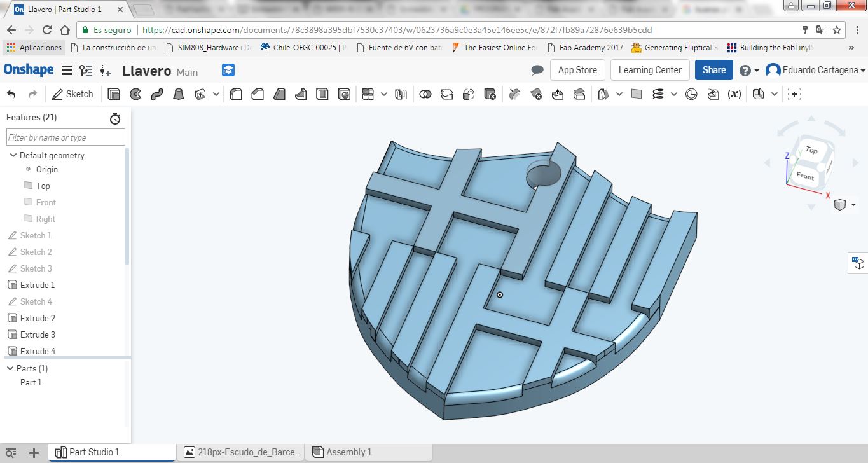868x463 pixels.
Task: Click the Undo arrow
Action: pos(11,94)
